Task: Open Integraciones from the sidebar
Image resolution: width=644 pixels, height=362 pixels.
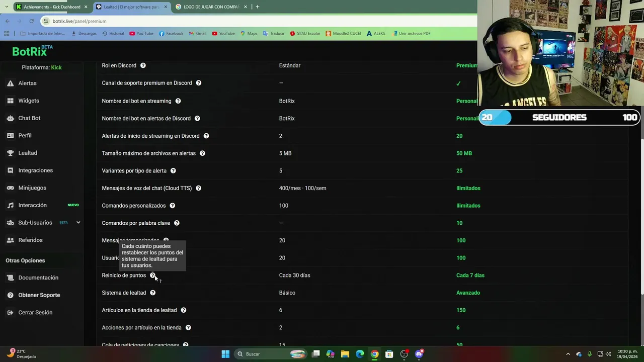Action: 35,170
